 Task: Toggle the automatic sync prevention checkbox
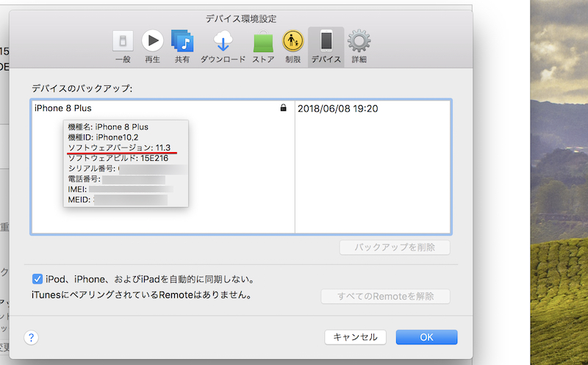37,279
